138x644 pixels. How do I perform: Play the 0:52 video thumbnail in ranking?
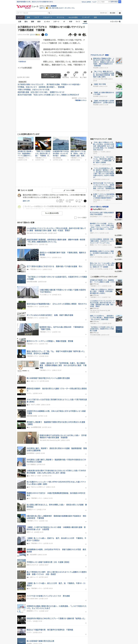pyautogui.click(x=119, y=159)
